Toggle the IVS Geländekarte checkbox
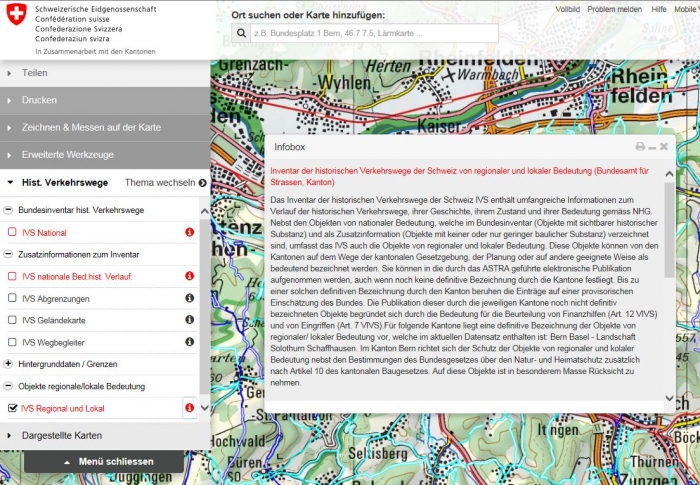Viewport: 700px width, 485px height. [x=12, y=320]
